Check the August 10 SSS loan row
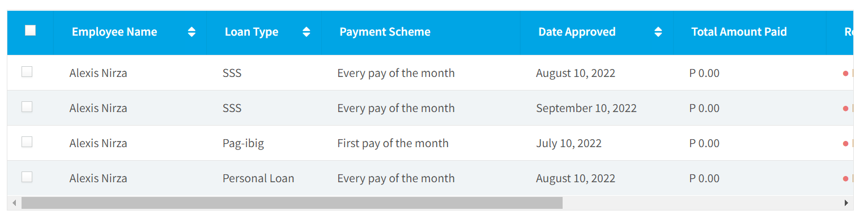The width and height of the screenshot is (868, 219). coord(27,72)
